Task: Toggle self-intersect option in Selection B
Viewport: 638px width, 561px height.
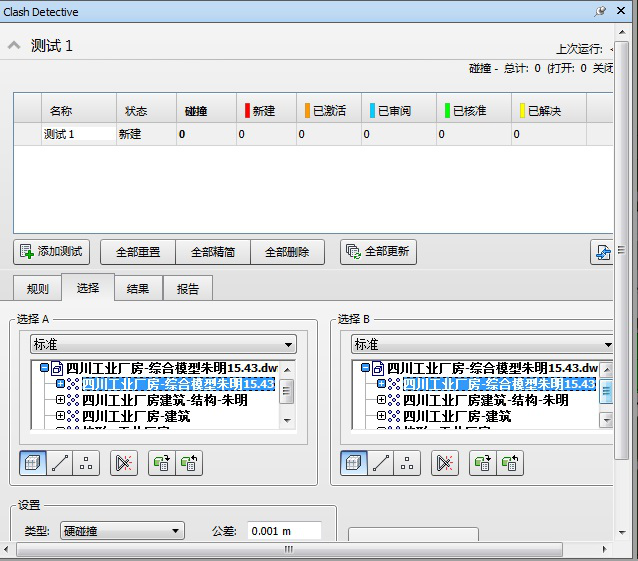Action: pyautogui.click(x=445, y=463)
